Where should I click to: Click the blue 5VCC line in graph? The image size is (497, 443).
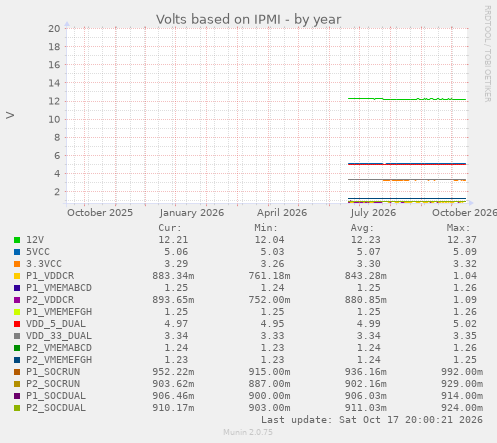point(407,163)
